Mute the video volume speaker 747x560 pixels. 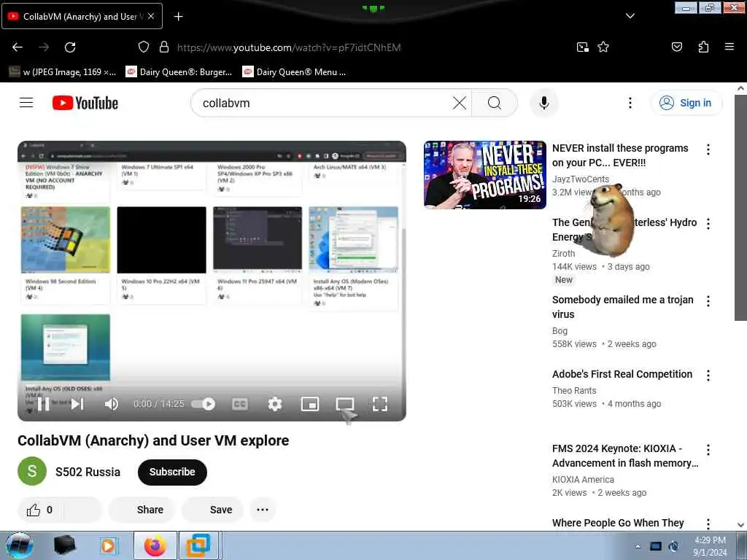click(x=111, y=404)
